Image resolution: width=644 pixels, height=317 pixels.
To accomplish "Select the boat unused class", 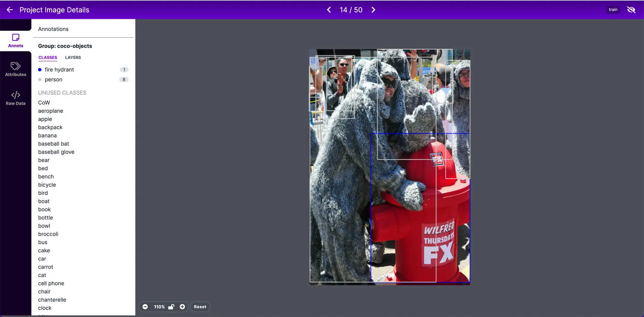I will coord(44,201).
